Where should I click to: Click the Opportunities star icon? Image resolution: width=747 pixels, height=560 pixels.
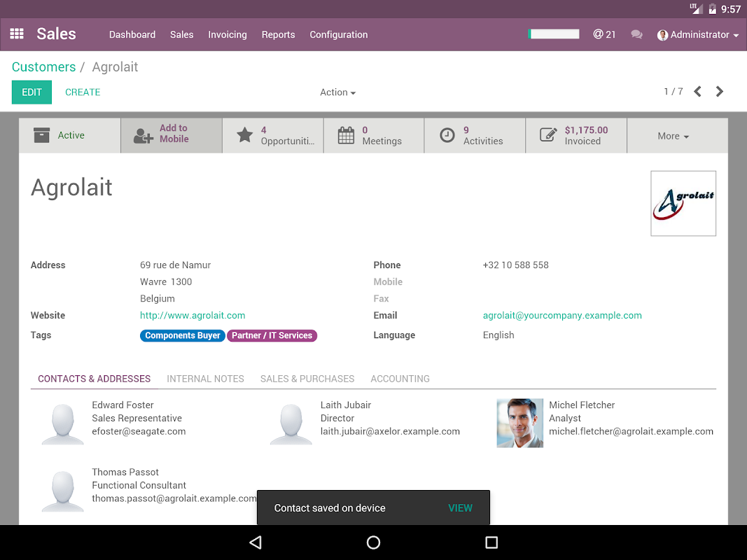tap(245, 135)
